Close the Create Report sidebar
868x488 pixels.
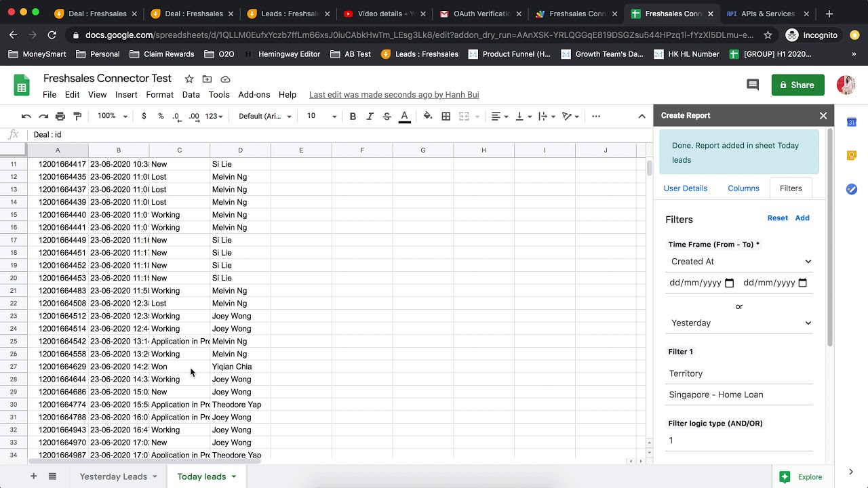pyautogui.click(x=823, y=116)
